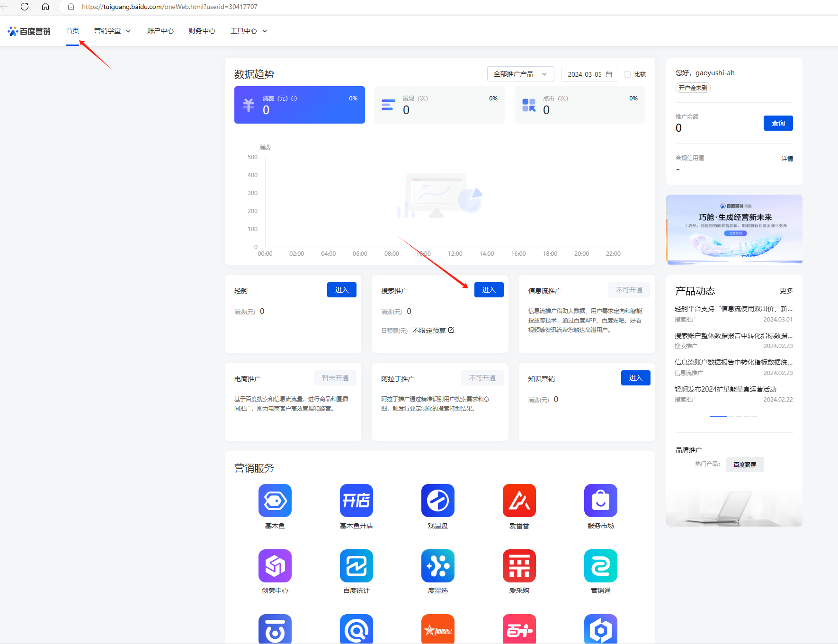Open the 基木鱼开店 icon
The image size is (838, 644).
357,501
